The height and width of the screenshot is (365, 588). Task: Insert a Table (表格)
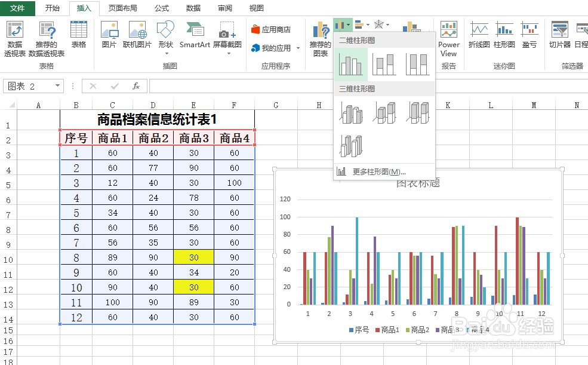[79, 35]
